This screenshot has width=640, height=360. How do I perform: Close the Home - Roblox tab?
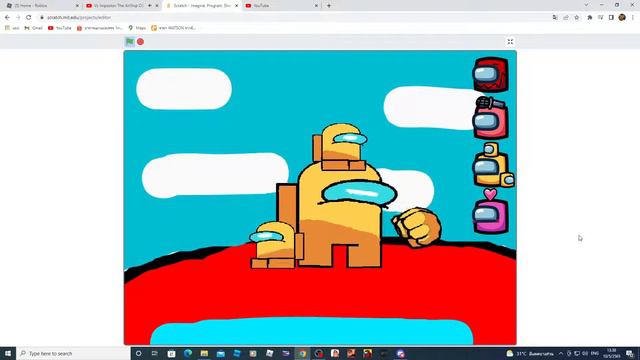pos(77,6)
